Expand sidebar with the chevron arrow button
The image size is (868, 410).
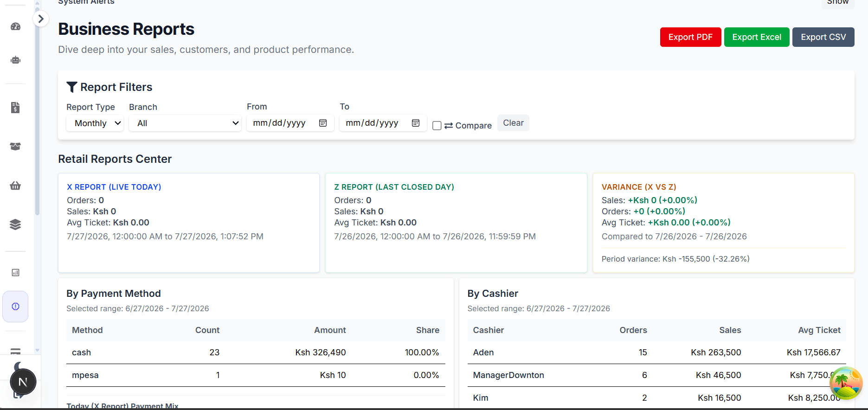click(41, 19)
